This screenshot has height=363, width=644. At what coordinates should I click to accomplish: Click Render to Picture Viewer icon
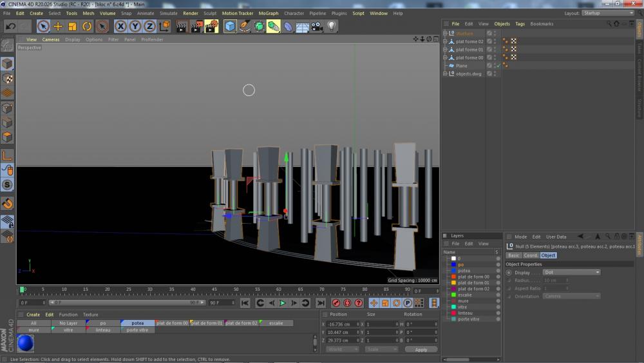(196, 26)
